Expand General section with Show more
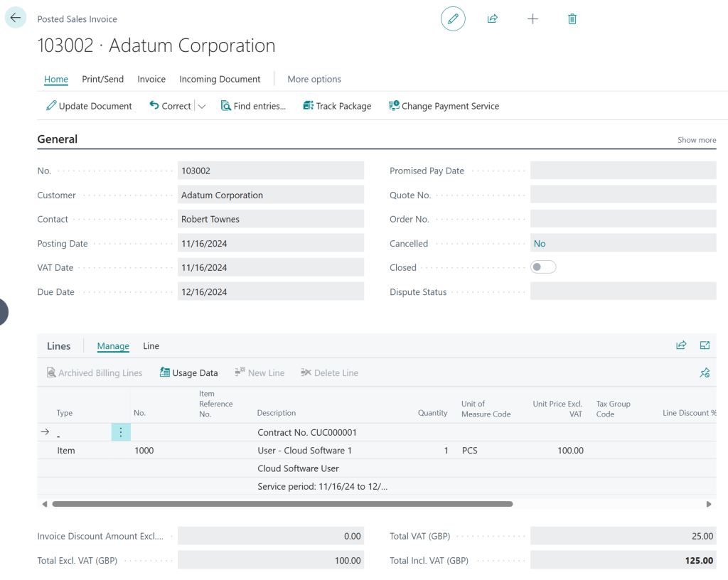The image size is (728, 580). point(696,140)
